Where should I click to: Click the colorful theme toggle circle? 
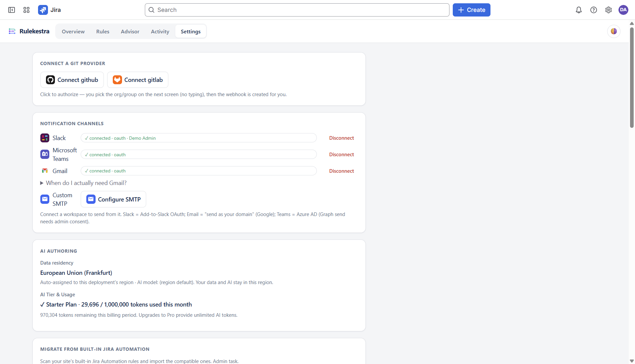pyautogui.click(x=614, y=31)
